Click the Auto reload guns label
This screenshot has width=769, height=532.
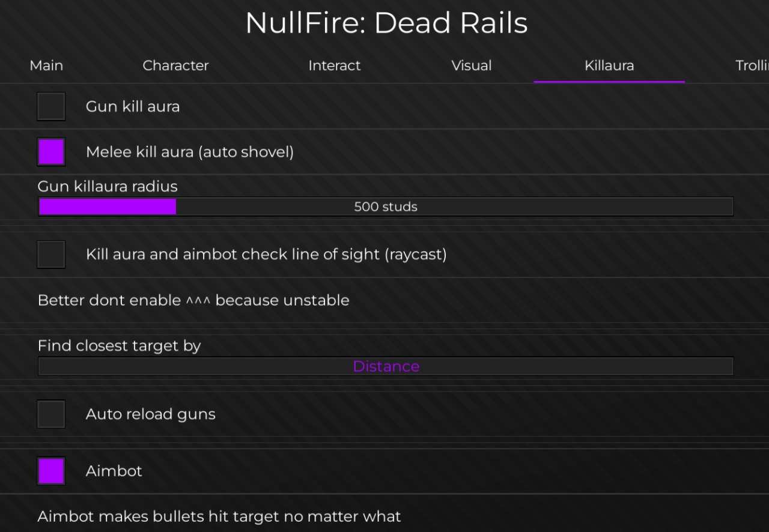(150, 414)
